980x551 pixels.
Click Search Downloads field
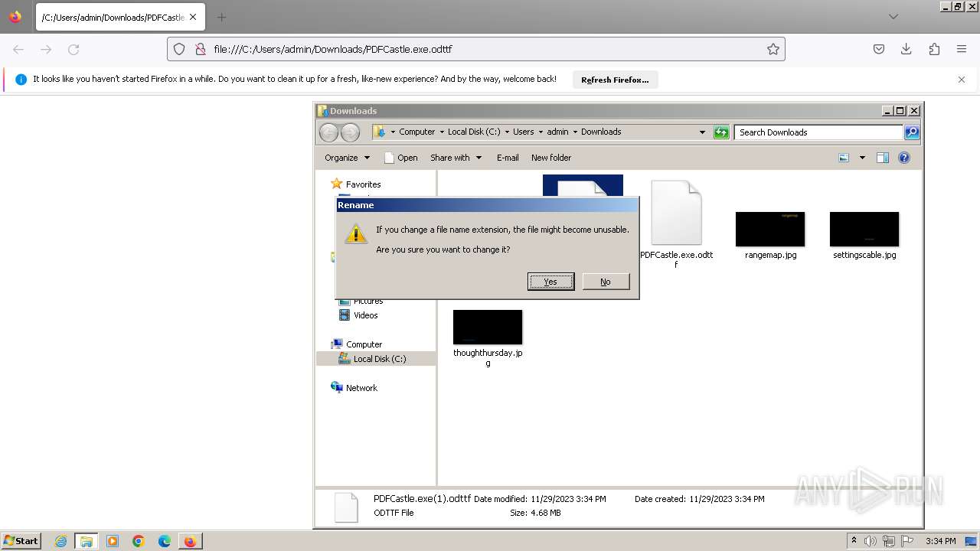818,132
